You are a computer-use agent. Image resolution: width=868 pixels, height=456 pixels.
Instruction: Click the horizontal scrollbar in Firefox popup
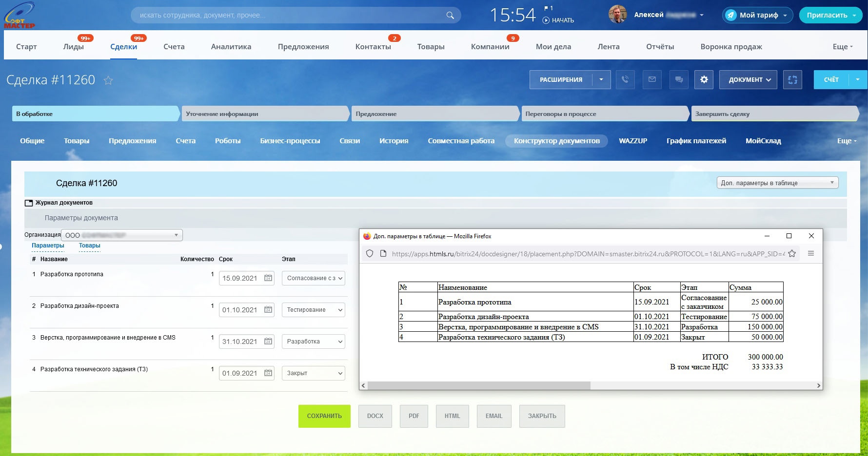[479, 385]
